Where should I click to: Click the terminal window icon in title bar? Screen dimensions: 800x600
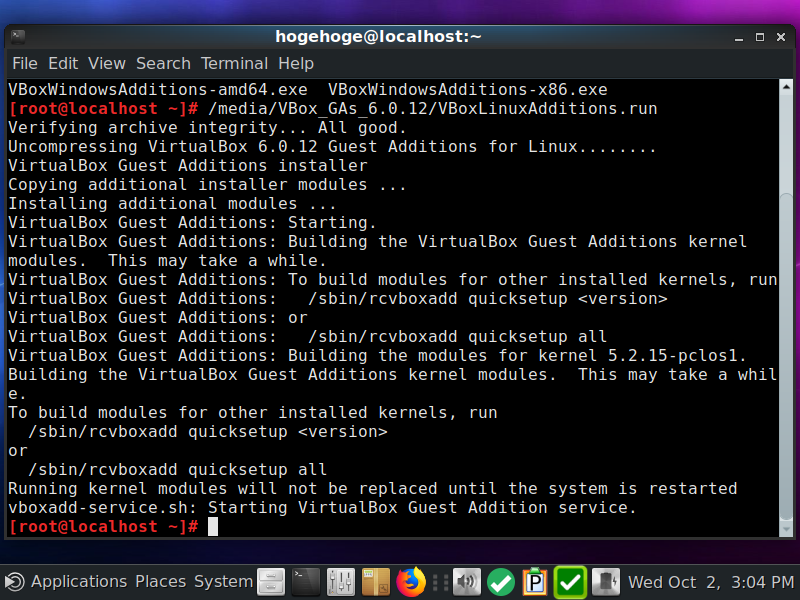click(x=18, y=36)
